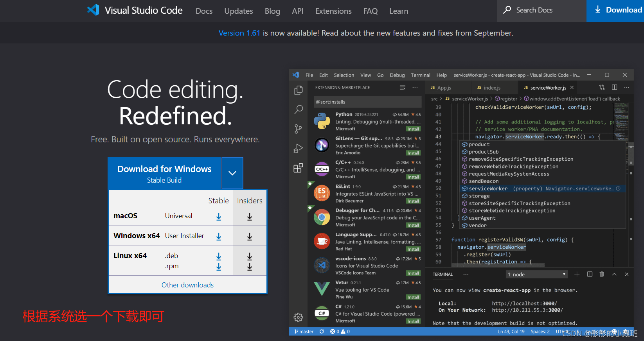The height and width of the screenshot is (341, 644).
Task: Open the Docs page in top navigation
Action: click(204, 11)
